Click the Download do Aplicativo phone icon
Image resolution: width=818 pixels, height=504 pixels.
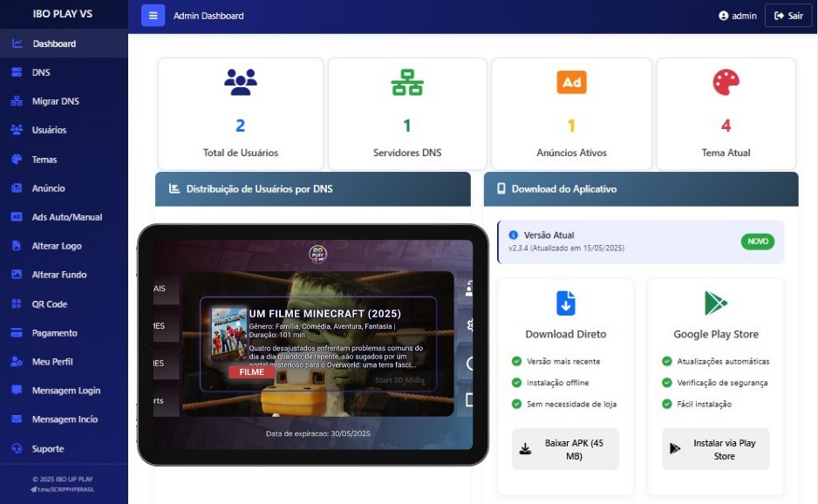coord(501,189)
